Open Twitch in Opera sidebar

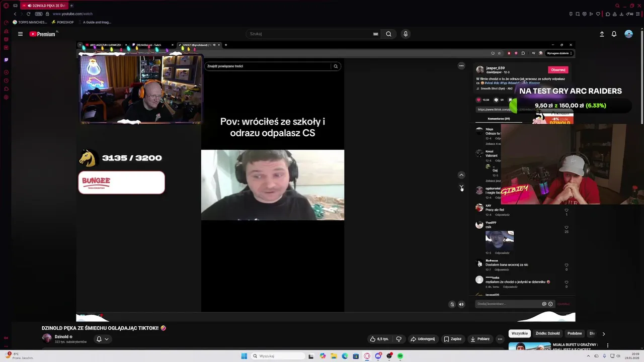coord(6,60)
